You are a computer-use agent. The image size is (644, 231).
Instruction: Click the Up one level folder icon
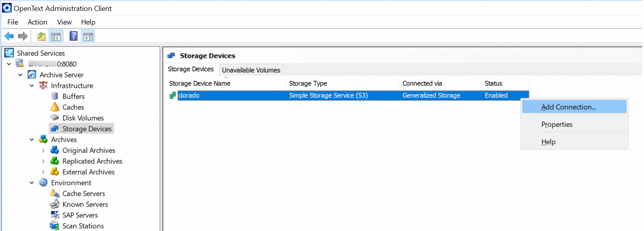[x=41, y=36]
